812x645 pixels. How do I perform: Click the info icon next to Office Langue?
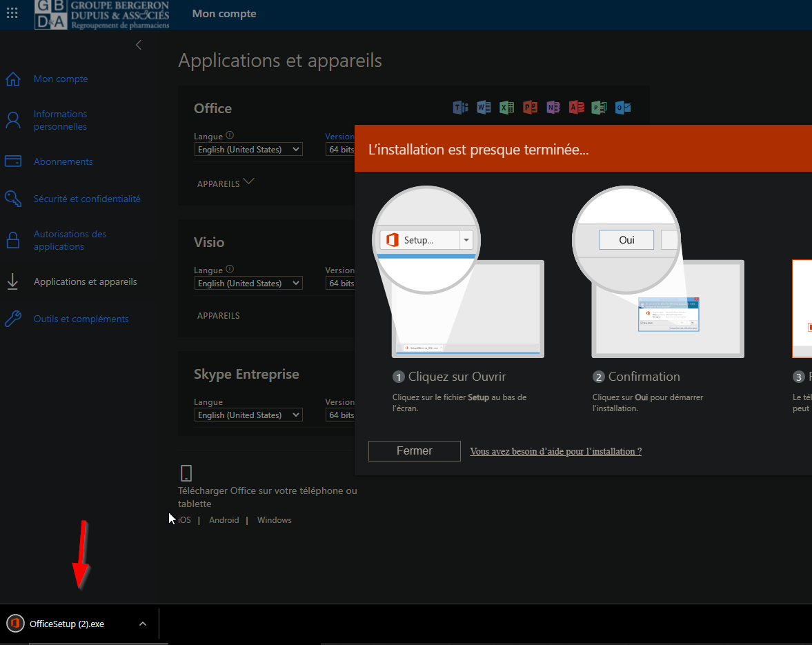230,135
